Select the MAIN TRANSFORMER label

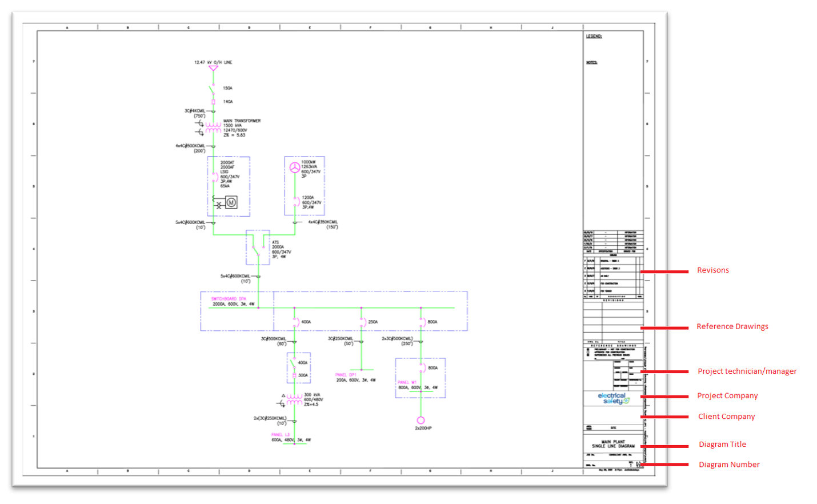click(242, 121)
